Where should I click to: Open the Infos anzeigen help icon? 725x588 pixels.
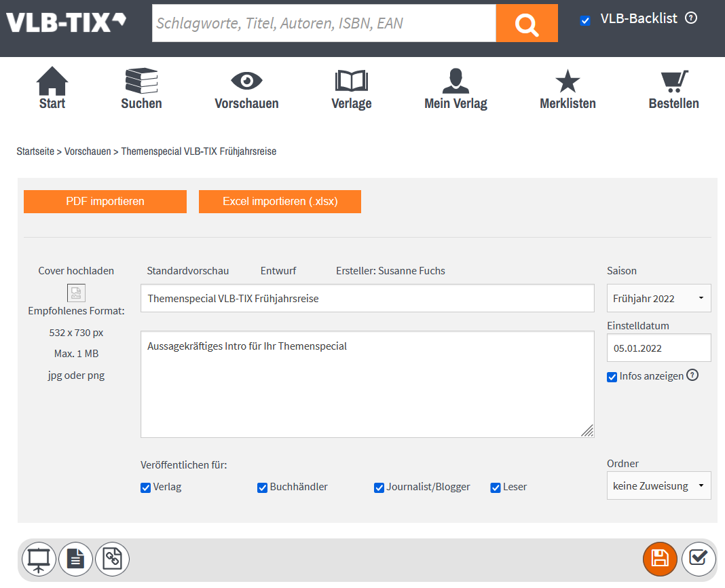[692, 375]
